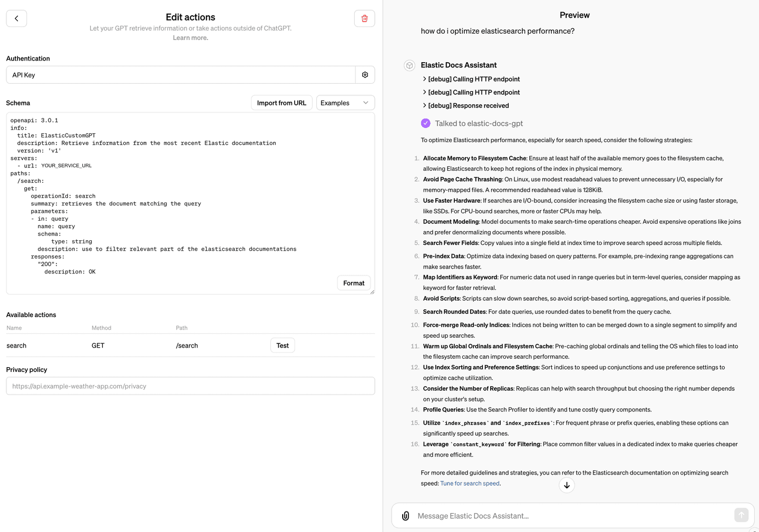Open the gear icon next to API Key

[365, 74]
